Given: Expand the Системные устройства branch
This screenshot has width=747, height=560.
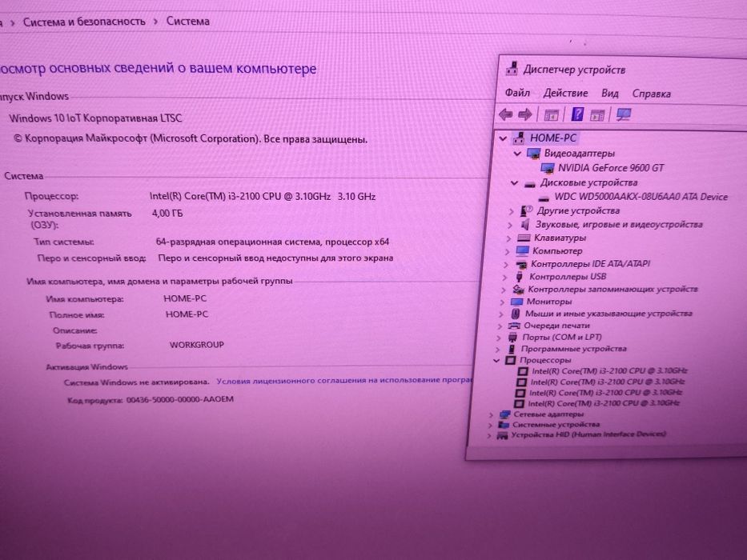Looking at the screenshot, I should tap(490, 425).
